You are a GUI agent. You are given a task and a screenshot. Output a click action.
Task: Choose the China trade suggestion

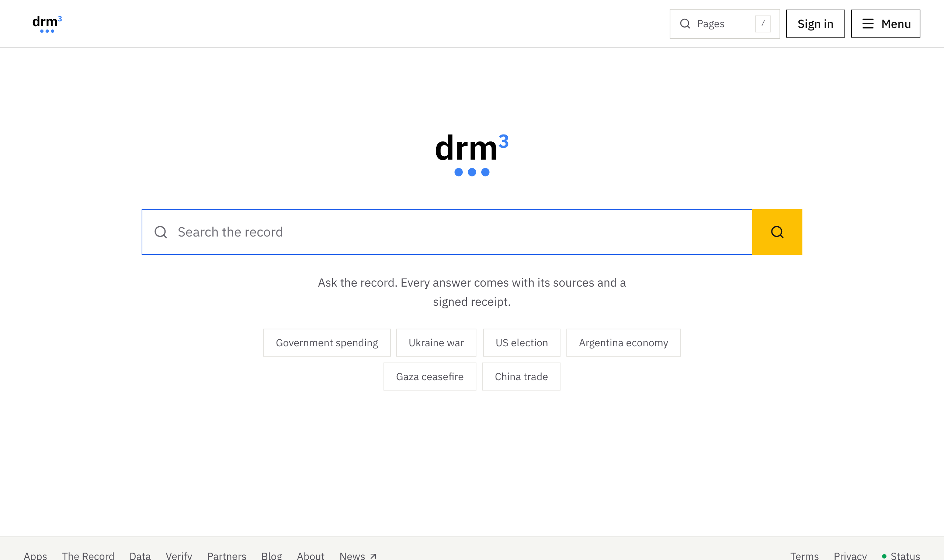[x=521, y=377]
